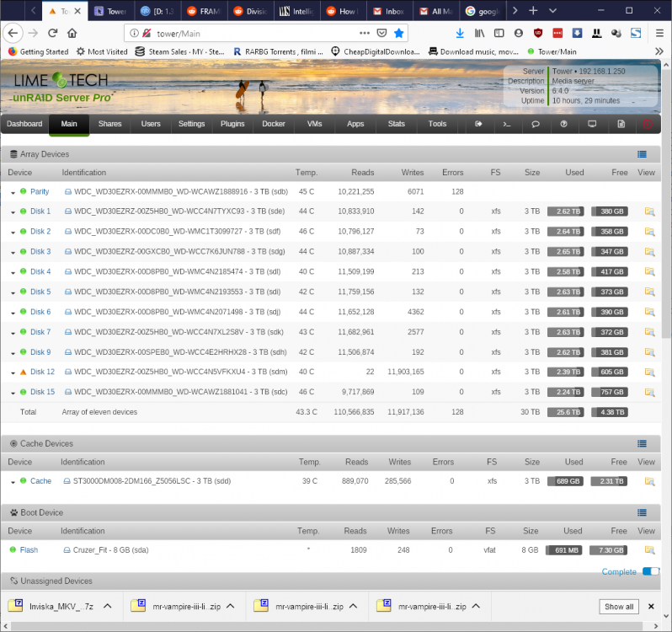
Task: List all tabs dropdown arrow
Action: (553, 11)
